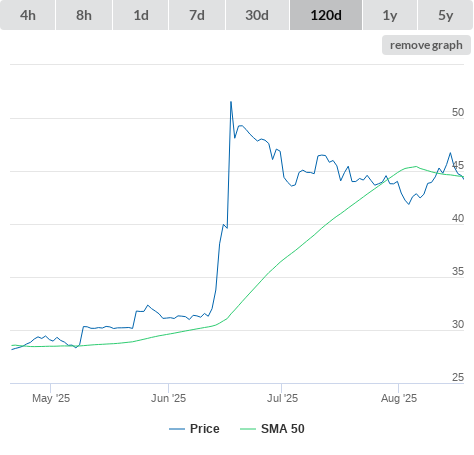Screen dimensions: 474x455
Task: Click the remove graph button
Action: pyautogui.click(x=426, y=45)
